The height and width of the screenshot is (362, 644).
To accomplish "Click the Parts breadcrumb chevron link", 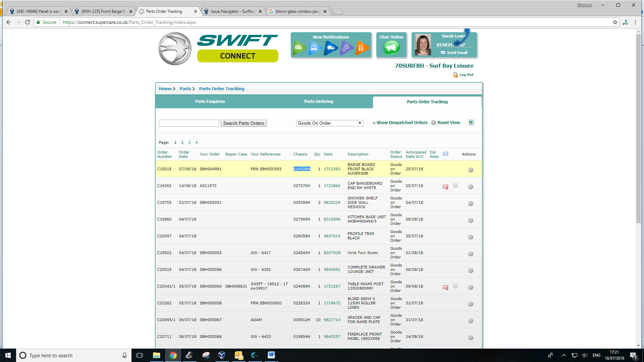I will pos(187,88).
